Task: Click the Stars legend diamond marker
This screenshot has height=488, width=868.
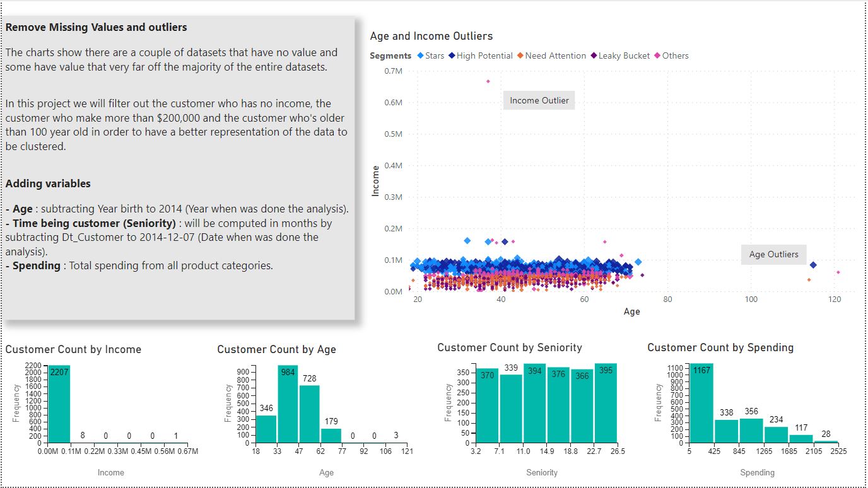Action: 420,55
